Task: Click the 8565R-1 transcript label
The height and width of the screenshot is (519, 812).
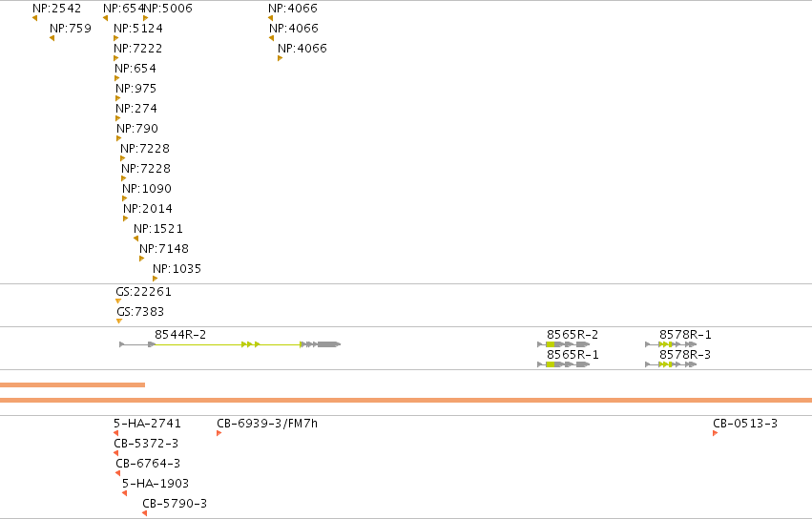Action: 573,355
